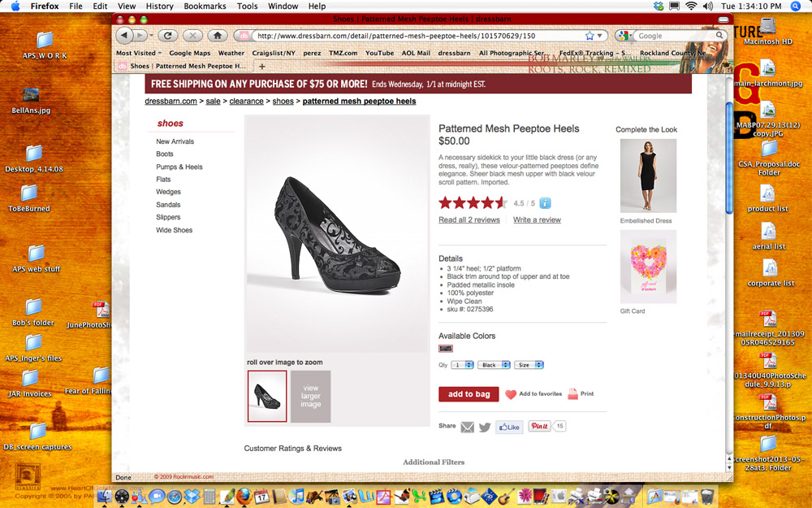
Task: Pin the shoe with Pin it button
Action: 539,426
